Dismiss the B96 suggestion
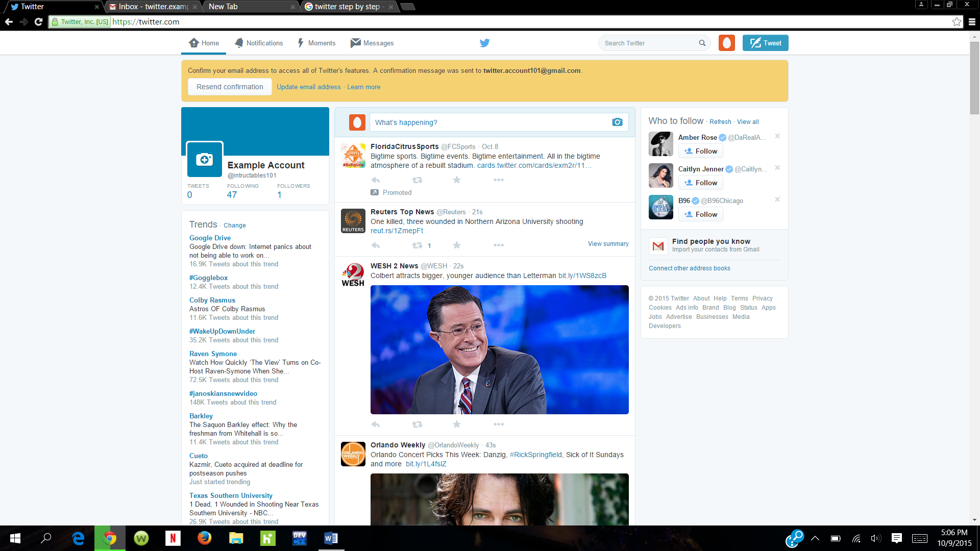980x551 pixels. [777, 199]
